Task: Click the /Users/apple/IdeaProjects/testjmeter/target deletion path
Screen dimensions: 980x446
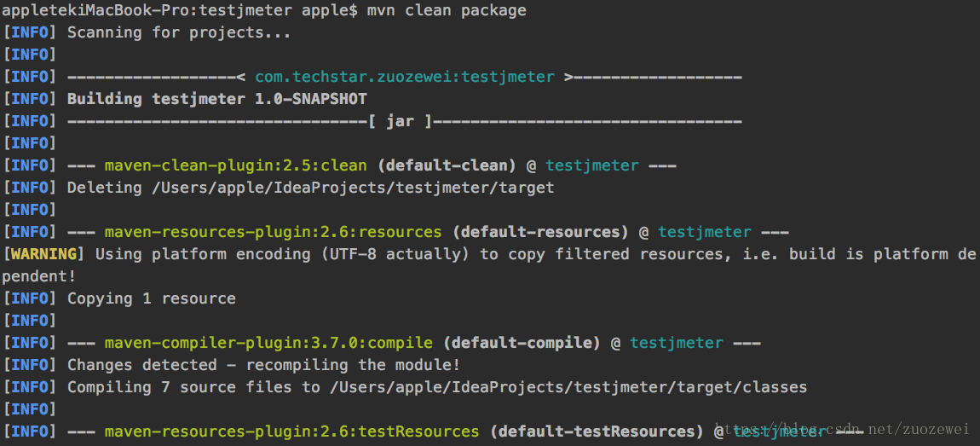Action: [352, 188]
